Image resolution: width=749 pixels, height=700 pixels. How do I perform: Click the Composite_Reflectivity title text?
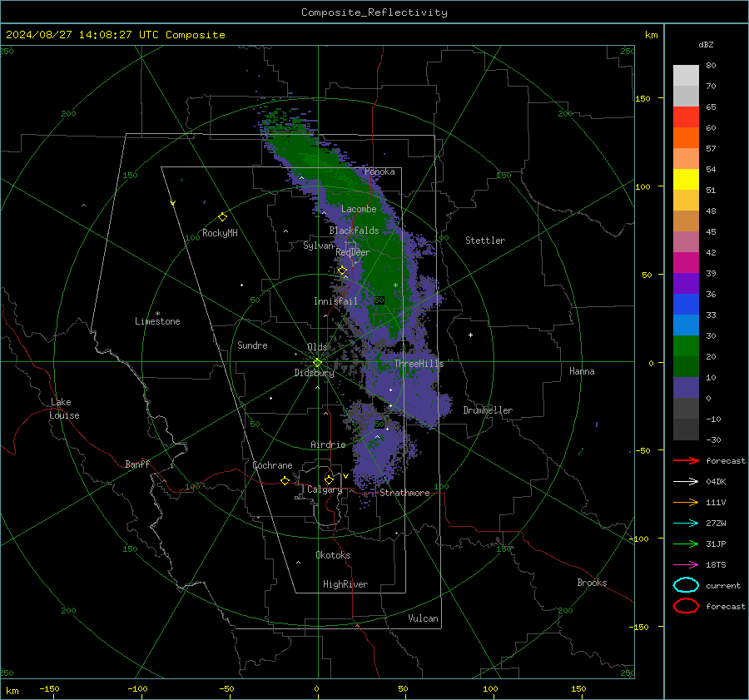(374, 12)
